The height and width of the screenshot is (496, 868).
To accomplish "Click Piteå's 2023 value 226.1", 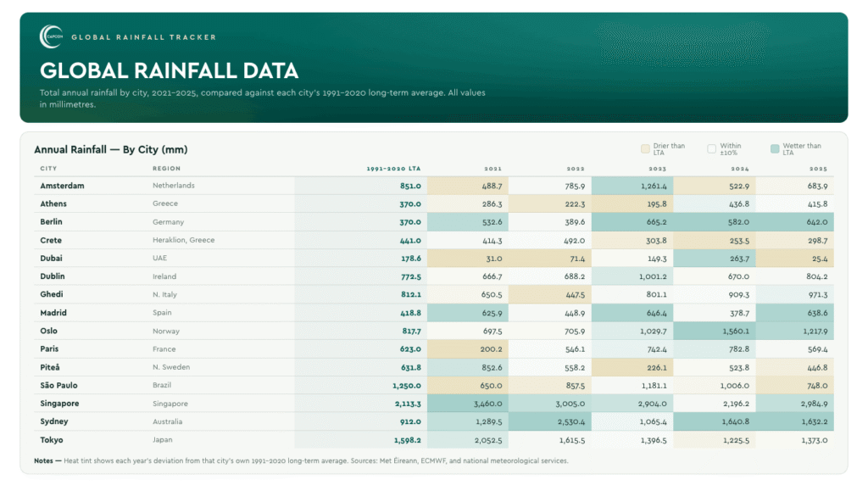I will [657, 368].
